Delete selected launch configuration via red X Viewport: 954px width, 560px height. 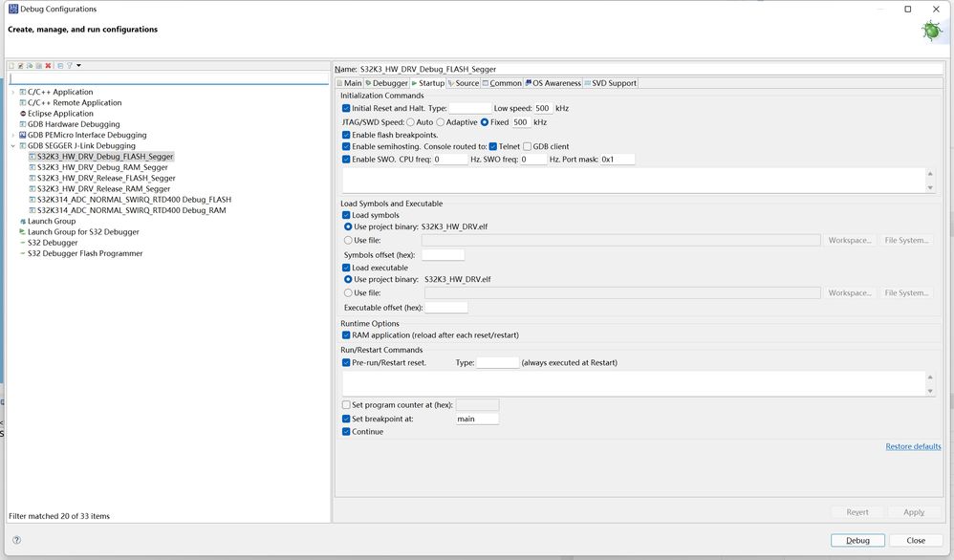[x=48, y=66]
